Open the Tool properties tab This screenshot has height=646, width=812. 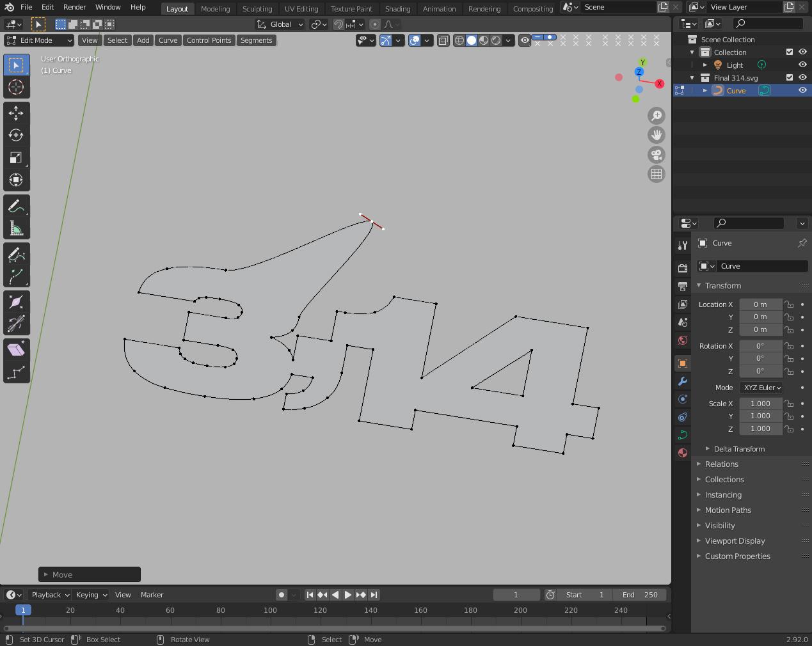coord(683,246)
